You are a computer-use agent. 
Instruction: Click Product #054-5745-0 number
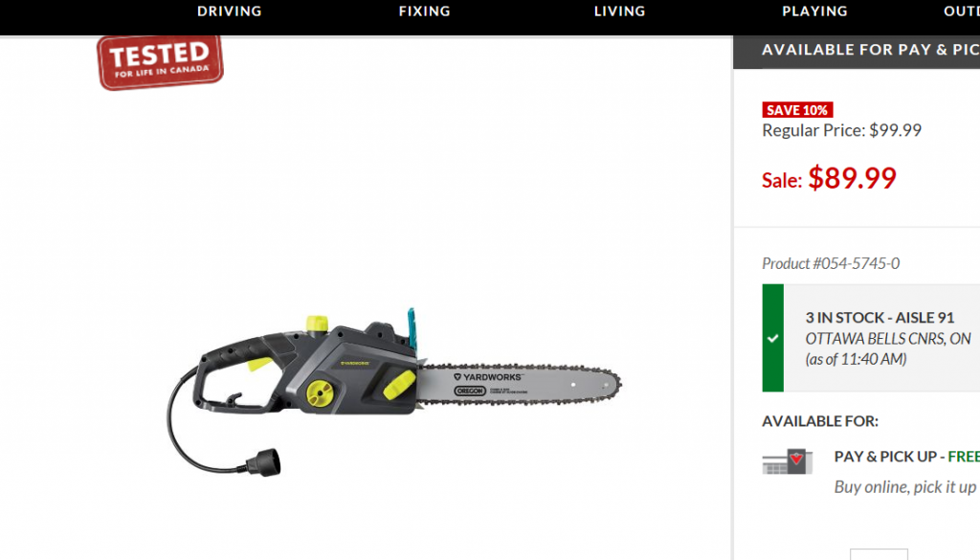831,264
